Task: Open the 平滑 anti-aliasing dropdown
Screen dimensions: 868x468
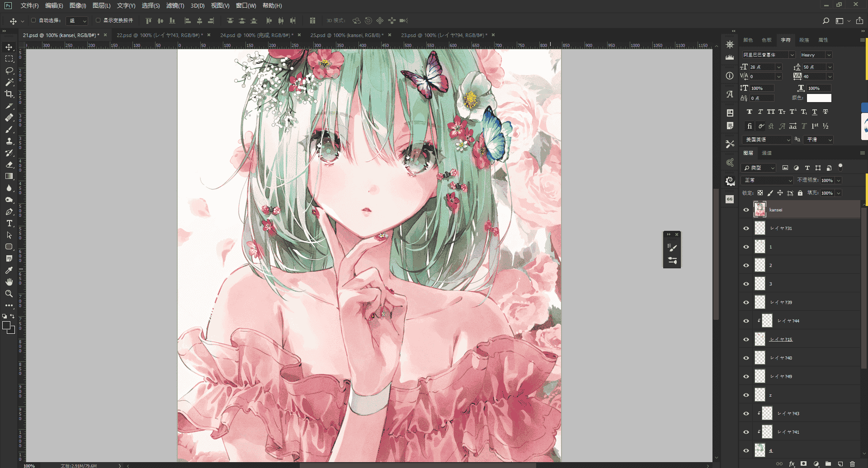Action: point(819,140)
